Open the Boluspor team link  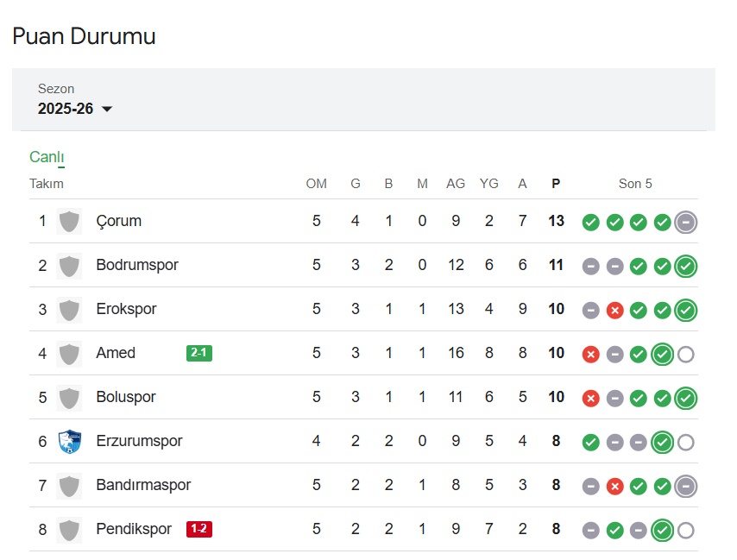126,397
